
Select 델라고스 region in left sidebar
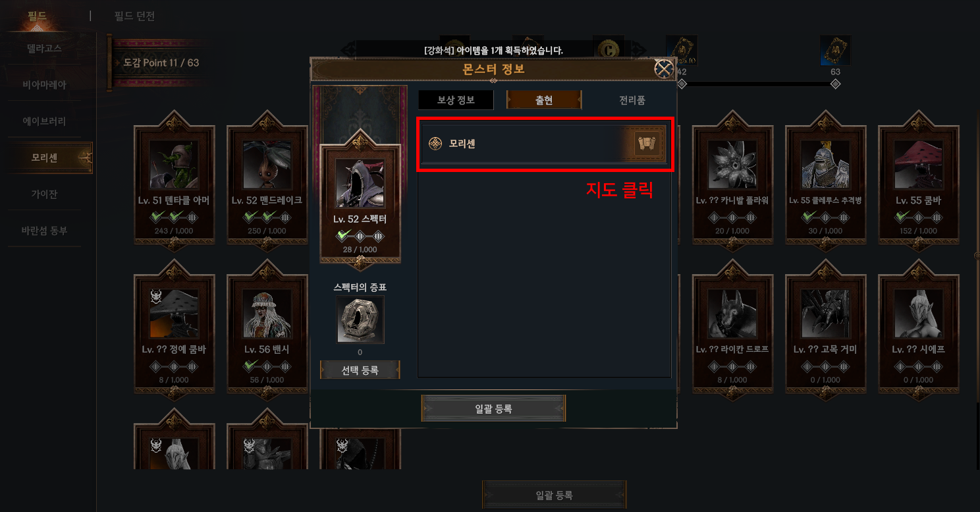tap(44, 48)
